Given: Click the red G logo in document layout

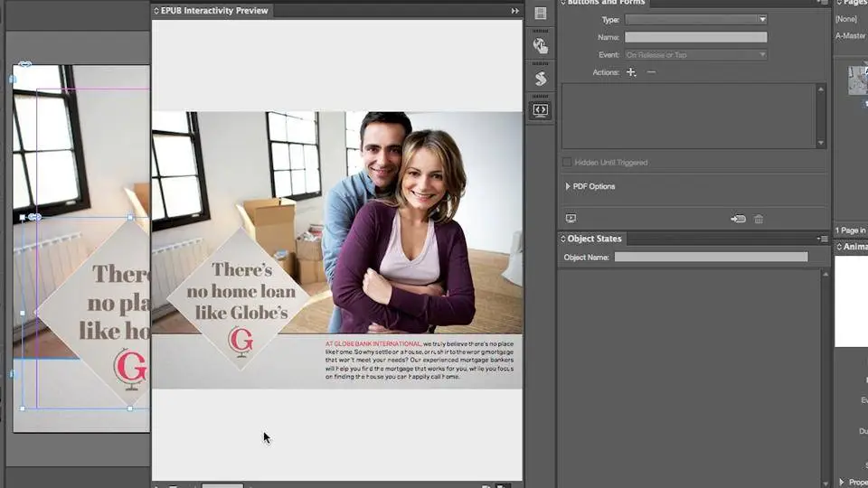Looking at the screenshot, I should point(130,368).
